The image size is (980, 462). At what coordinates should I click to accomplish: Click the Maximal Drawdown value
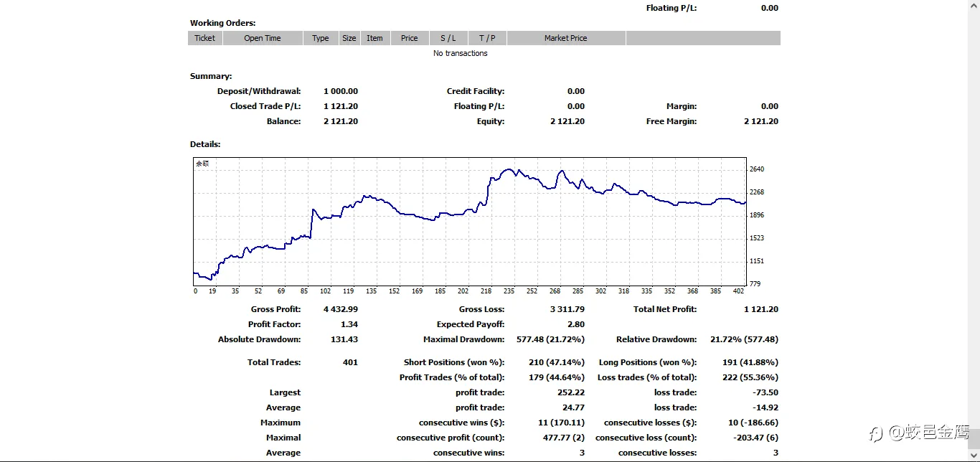click(x=545, y=339)
